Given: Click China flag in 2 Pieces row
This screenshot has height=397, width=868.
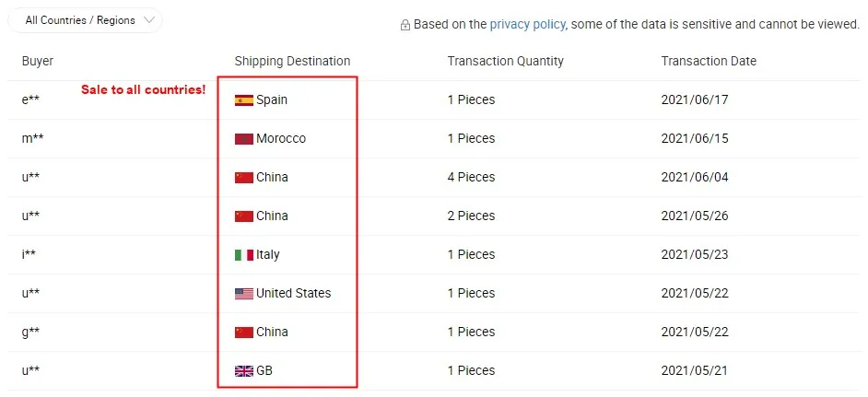Looking at the screenshot, I should [244, 216].
